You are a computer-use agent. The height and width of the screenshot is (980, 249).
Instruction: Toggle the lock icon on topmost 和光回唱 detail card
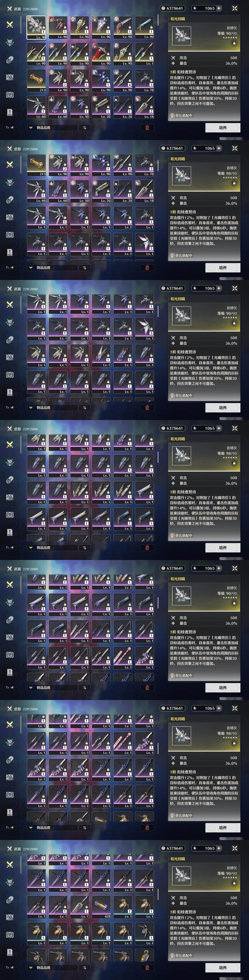pyautogui.click(x=234, y=43)
